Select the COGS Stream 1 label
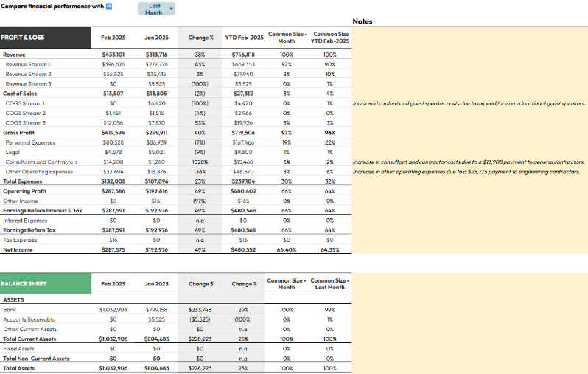The height and width of the screenshot is (374, 588). (x=25, y=103)
